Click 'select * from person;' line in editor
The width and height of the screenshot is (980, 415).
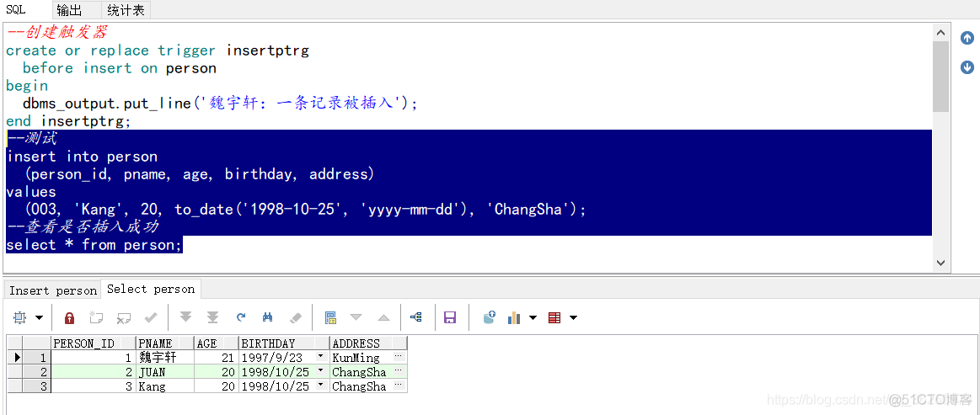(x=94, y=245)
